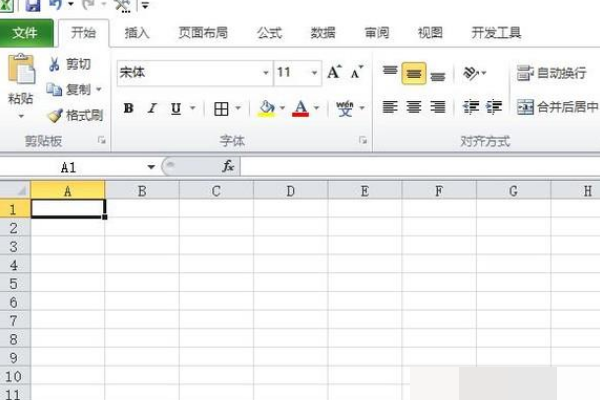Click inside the formula bar

[x=420, y=167]
